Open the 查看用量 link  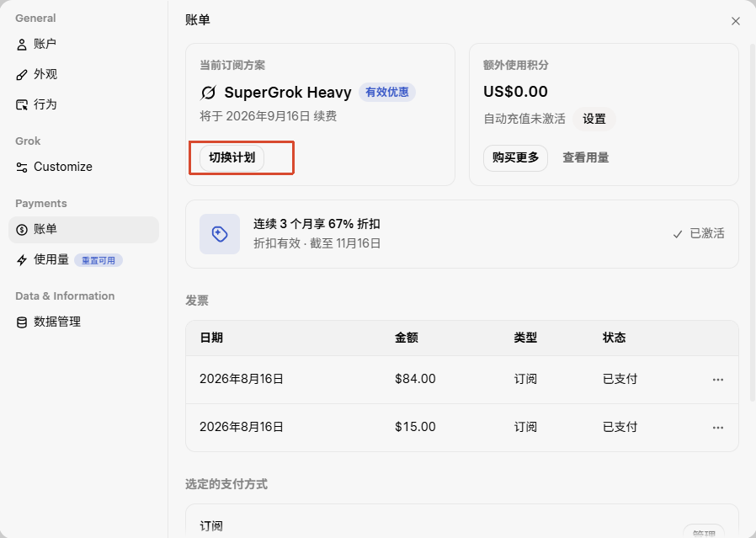point(586,157)
